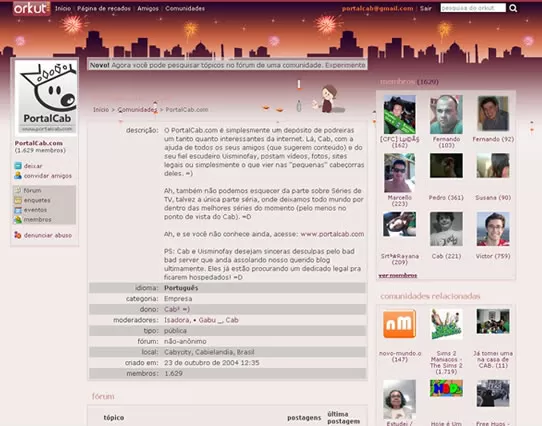The height and width of the screenshot is (426, 542).
Task: Click the denunciar abuso icon
Action: (x=18, y=235)
